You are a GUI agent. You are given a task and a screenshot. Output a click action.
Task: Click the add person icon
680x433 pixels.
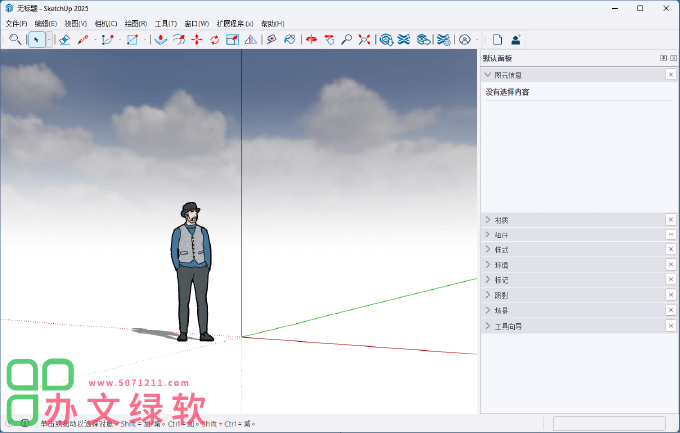(516, 40)
